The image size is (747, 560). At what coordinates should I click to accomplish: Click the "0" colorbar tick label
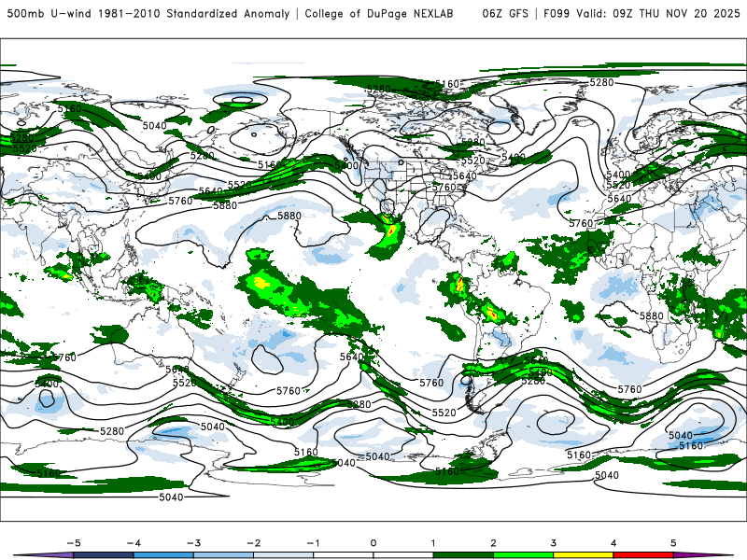(373, 543)
